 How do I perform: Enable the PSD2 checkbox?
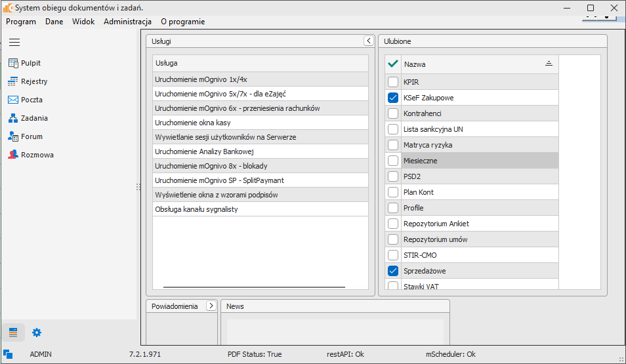pyautogui.click(x=393, y=176)
